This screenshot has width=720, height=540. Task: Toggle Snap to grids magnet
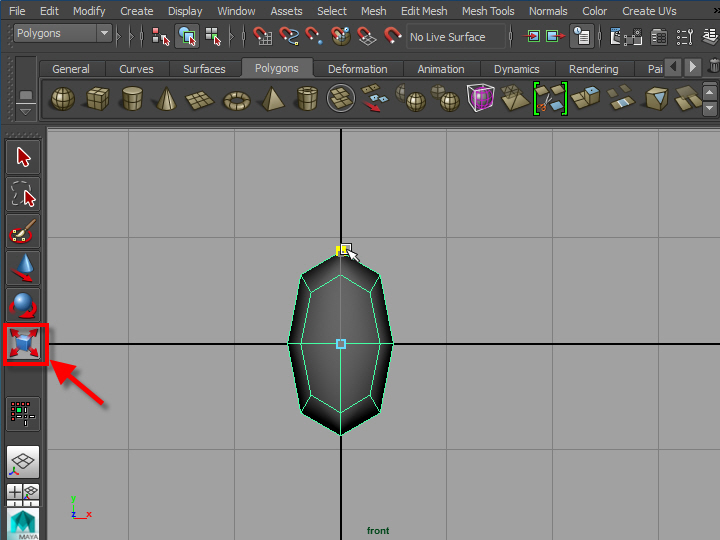point(263,37)
